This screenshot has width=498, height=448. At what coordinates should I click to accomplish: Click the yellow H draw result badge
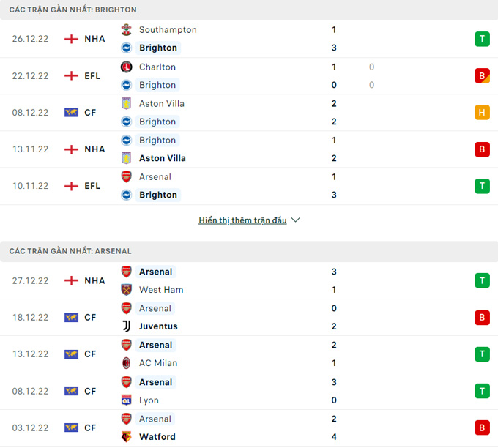(x=482, y=112)
